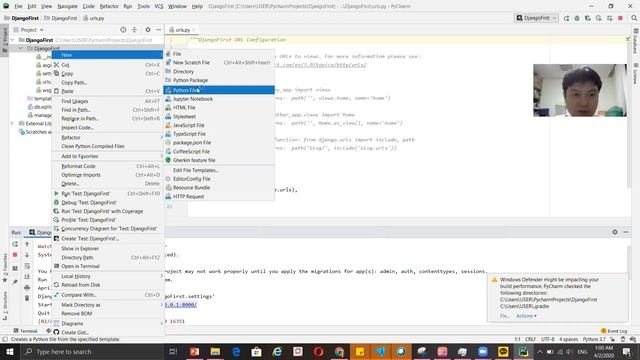Open Edit File Templates option
Screen dimensions: 640x360
(219, 170)
